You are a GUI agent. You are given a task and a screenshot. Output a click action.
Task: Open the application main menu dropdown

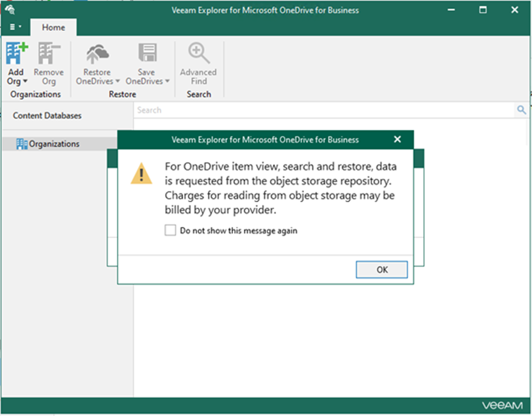coord(15,27)
